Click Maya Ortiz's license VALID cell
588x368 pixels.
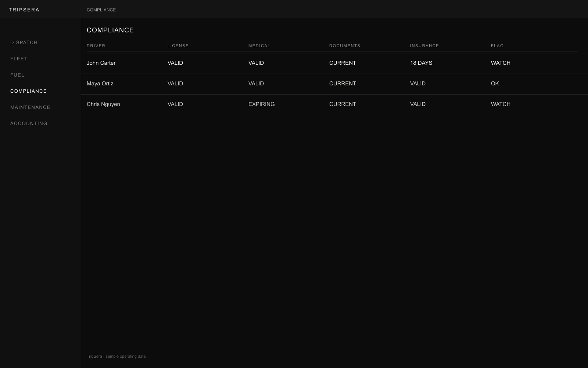tap(175, 84)
